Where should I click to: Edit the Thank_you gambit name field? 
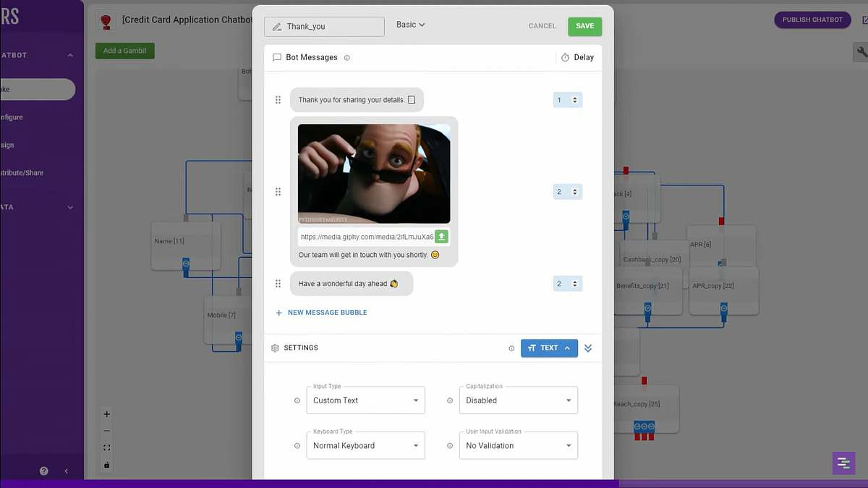coord(324,27)
